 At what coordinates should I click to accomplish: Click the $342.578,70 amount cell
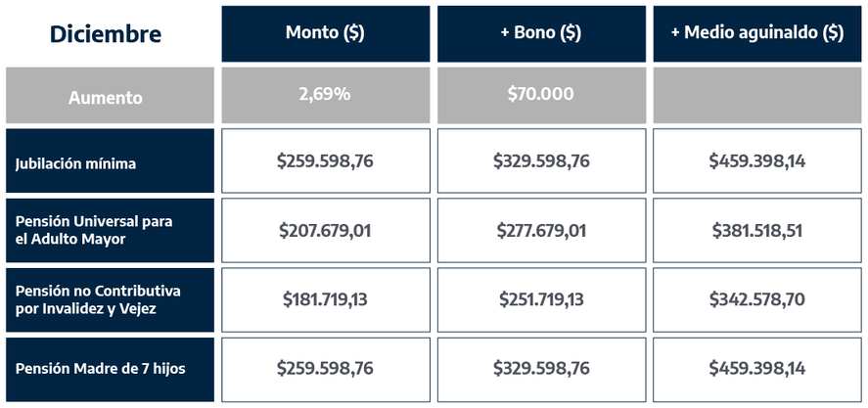click(x=756, y=299)
